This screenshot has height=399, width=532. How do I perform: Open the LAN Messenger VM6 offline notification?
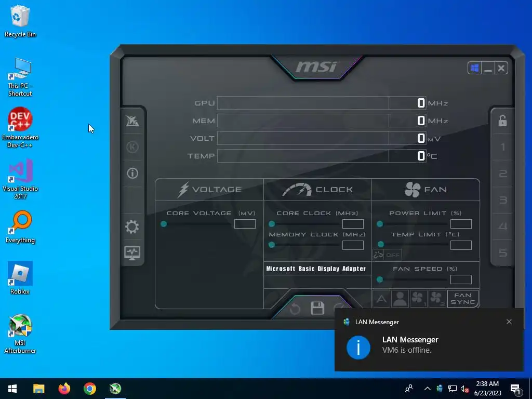coord(429,340)
